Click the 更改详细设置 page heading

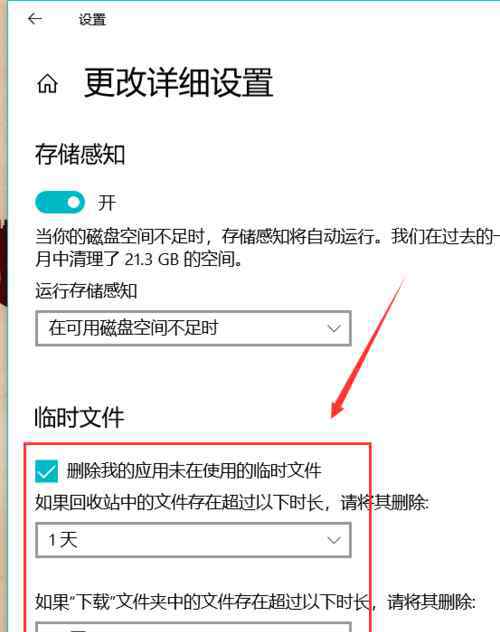179,83
